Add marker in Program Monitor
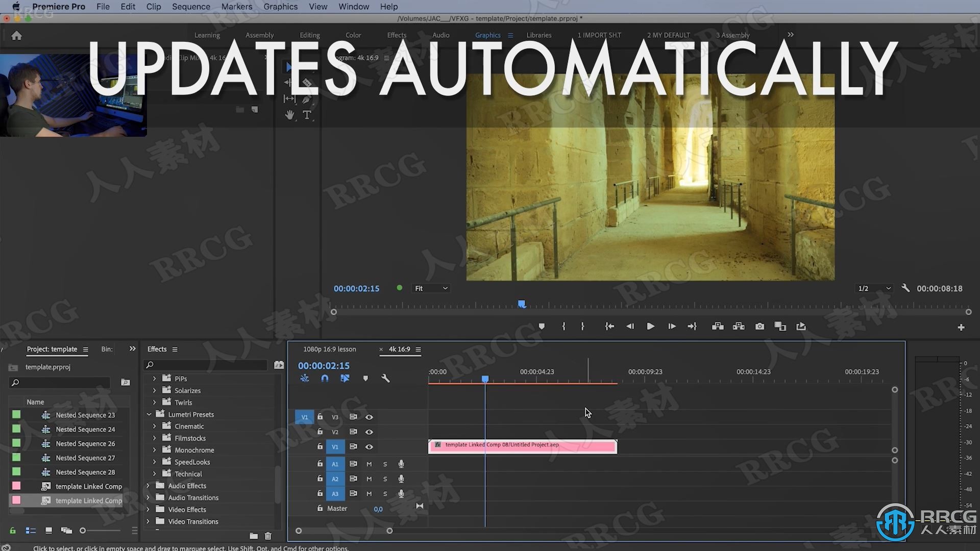The height and width of the screenshot is (551, 980). 542,327
